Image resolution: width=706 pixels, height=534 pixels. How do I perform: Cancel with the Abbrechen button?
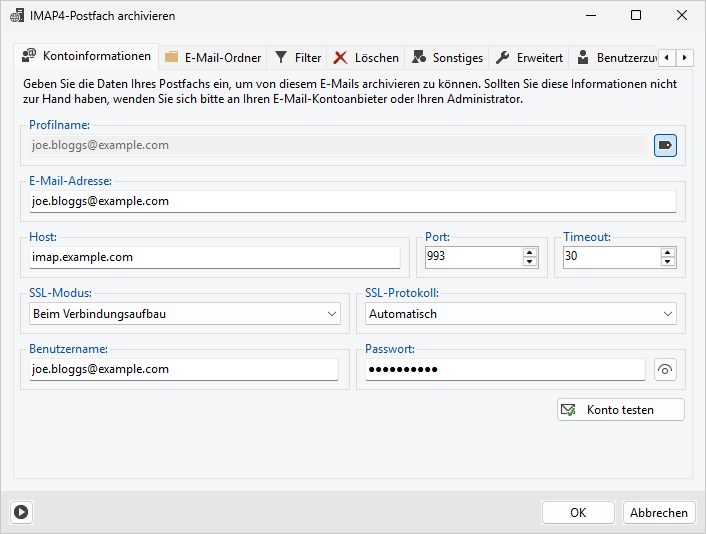click(658, 512)
